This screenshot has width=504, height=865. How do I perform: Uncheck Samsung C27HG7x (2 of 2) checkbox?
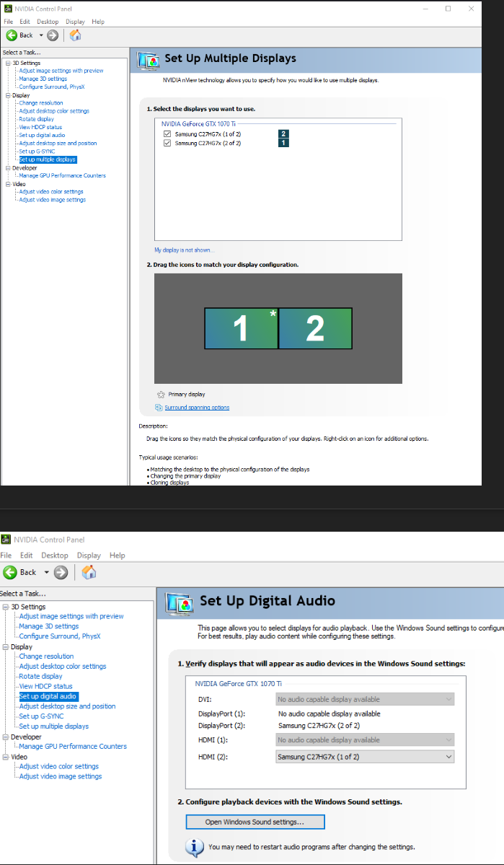(167, 143)
